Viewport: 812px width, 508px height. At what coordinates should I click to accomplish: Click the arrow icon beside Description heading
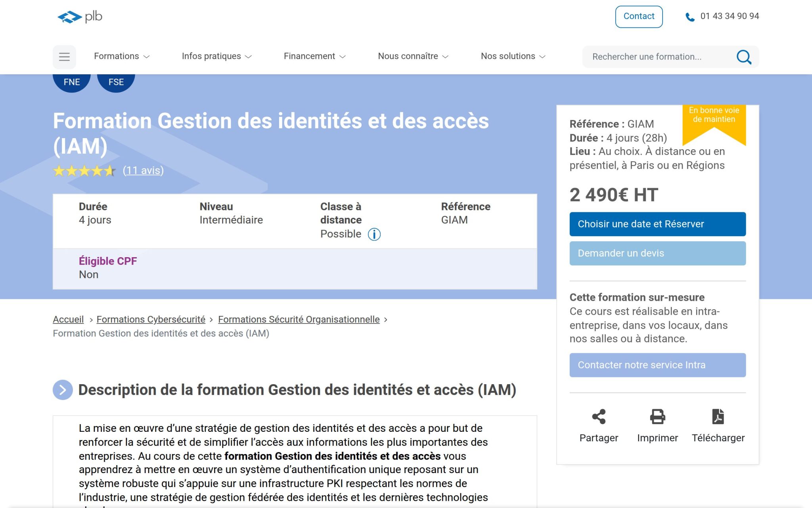pos(63,390)
